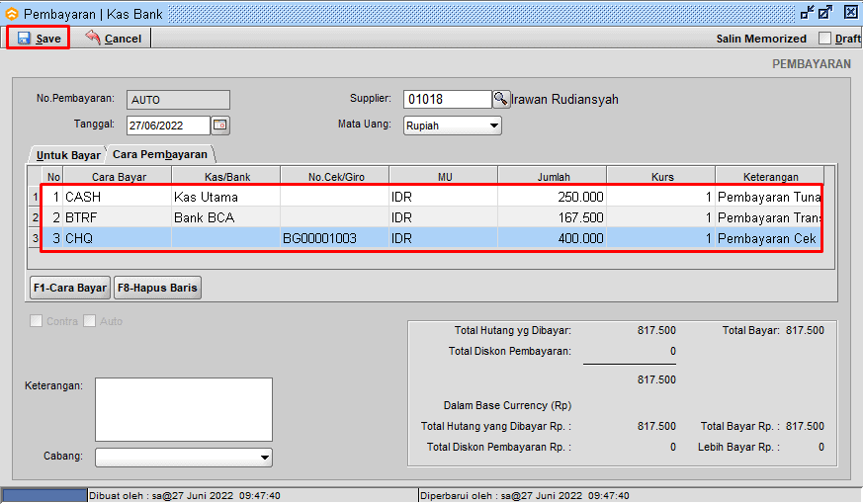The image size is (863, 504).
Task: Click the app logo icon in title bar
Action: [12, 14]
